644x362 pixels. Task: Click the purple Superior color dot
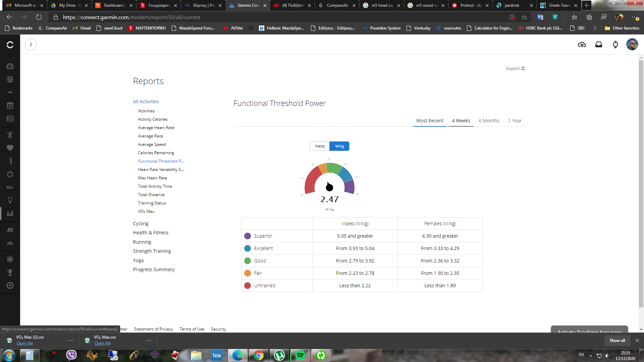(248, 236)
